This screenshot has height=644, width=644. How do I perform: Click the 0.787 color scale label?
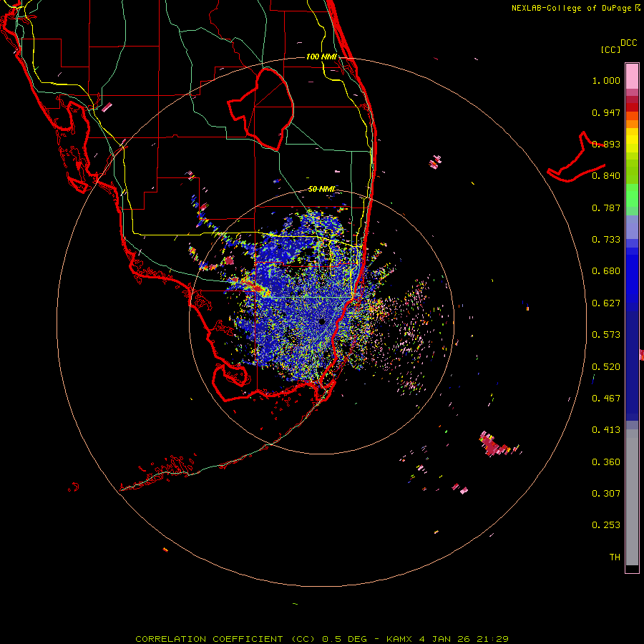pos(606,208)
